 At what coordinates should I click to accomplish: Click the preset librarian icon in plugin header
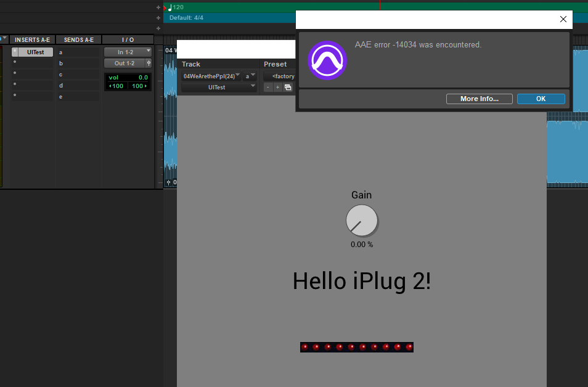tap(288, 87)
